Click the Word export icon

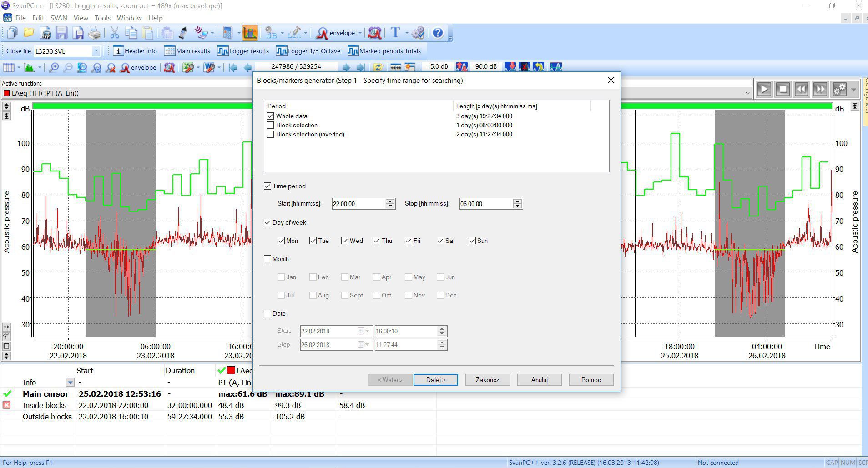tap(209, 68)
